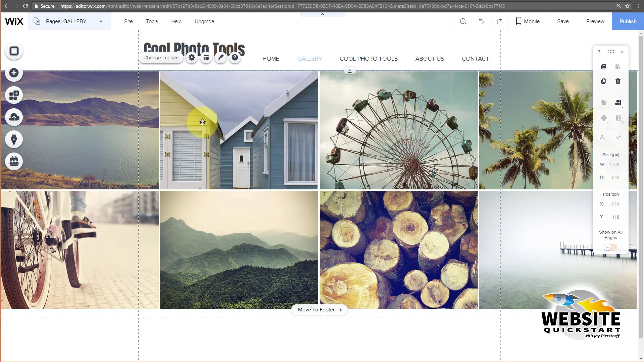Viewport: 644px width, 362px height.
Task: Open the Add Elements panel with the plus icon
Action: point(14,73)
